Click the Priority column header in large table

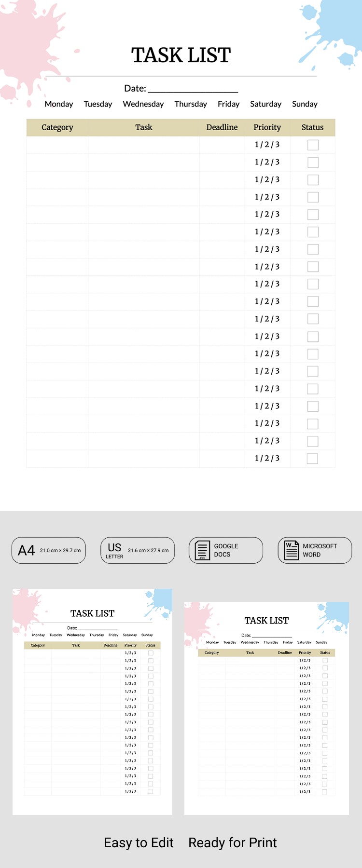[267, 127]
